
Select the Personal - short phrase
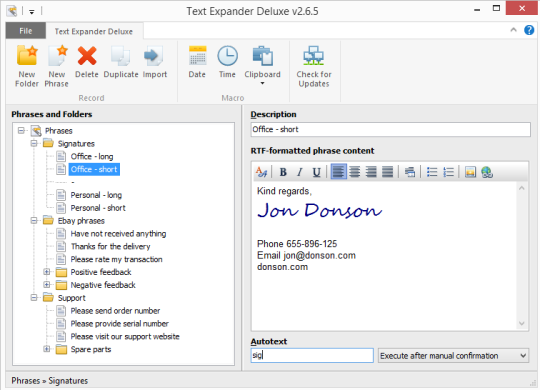tap(98, 208)
